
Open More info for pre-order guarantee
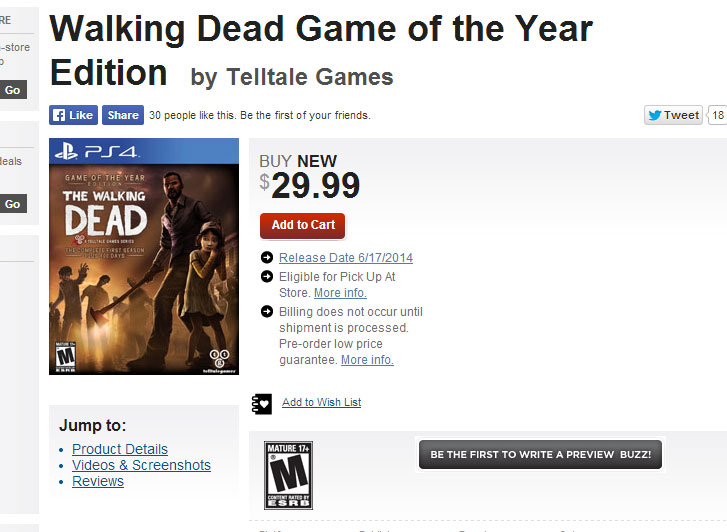tap(367, 360)
